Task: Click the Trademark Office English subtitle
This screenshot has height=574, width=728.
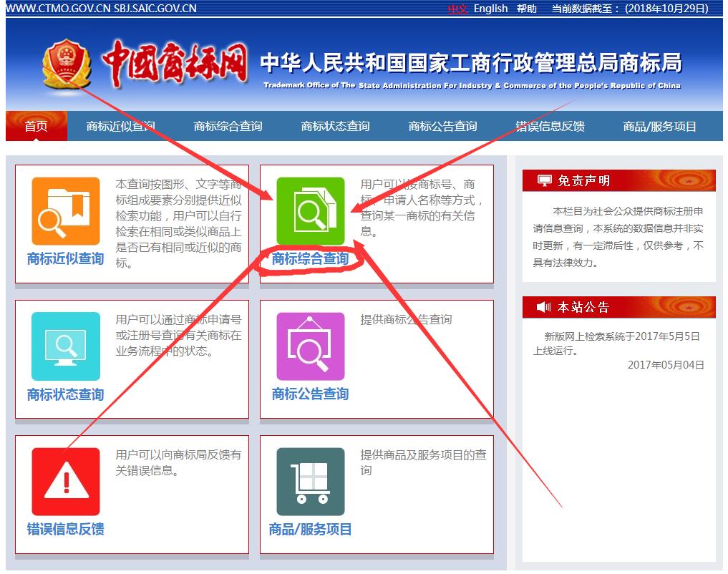Action: (472, 85)
